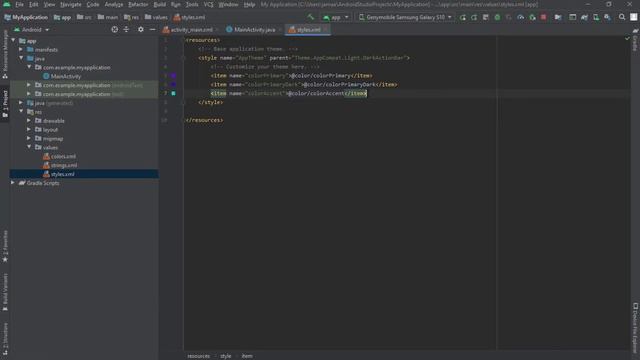Click the values breadcrumb in navigation bar
This screenshot has height=360, width=640.
tap(156, 18)
